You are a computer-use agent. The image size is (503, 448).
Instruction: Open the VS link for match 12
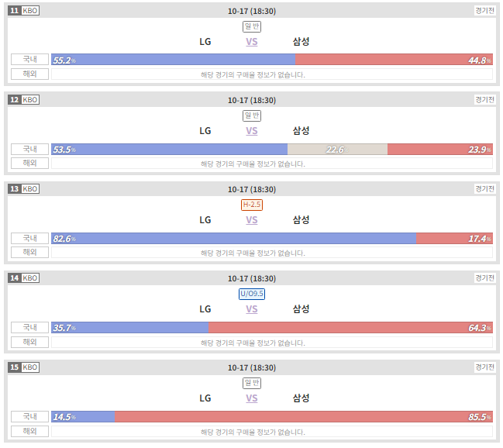[251, 131]
